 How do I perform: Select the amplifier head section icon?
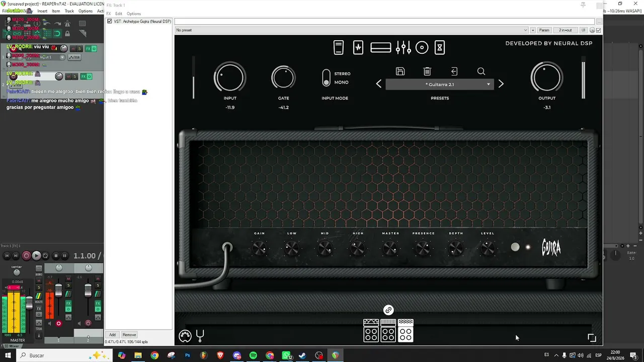tap(381, 47)
